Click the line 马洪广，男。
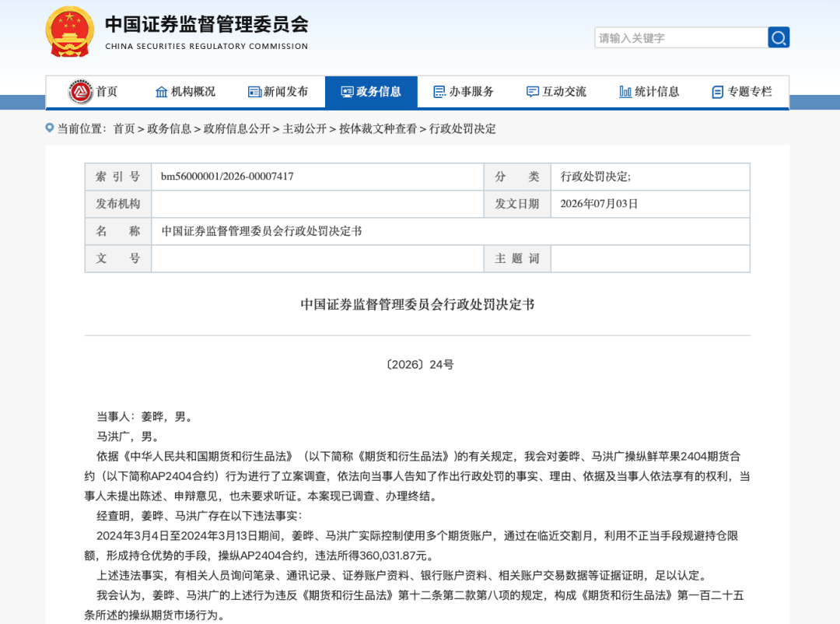Viewport: 840px width, 624px height. coord(128,436)
